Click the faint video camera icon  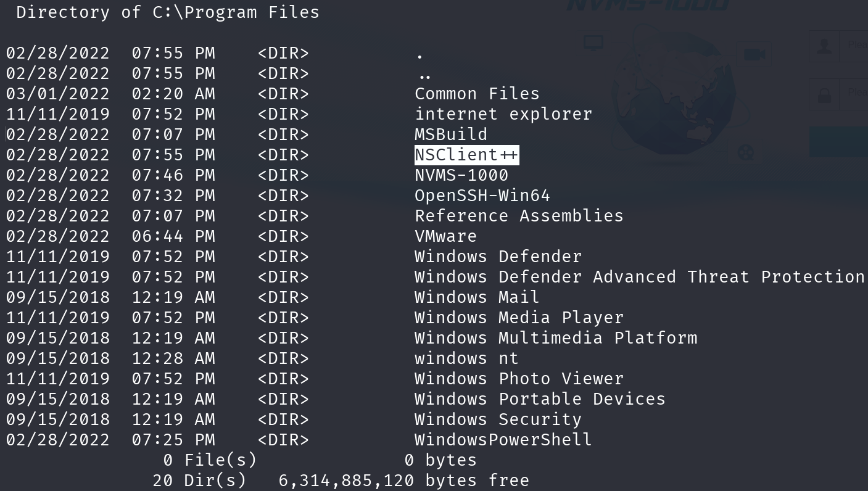(x=754, y=54)
